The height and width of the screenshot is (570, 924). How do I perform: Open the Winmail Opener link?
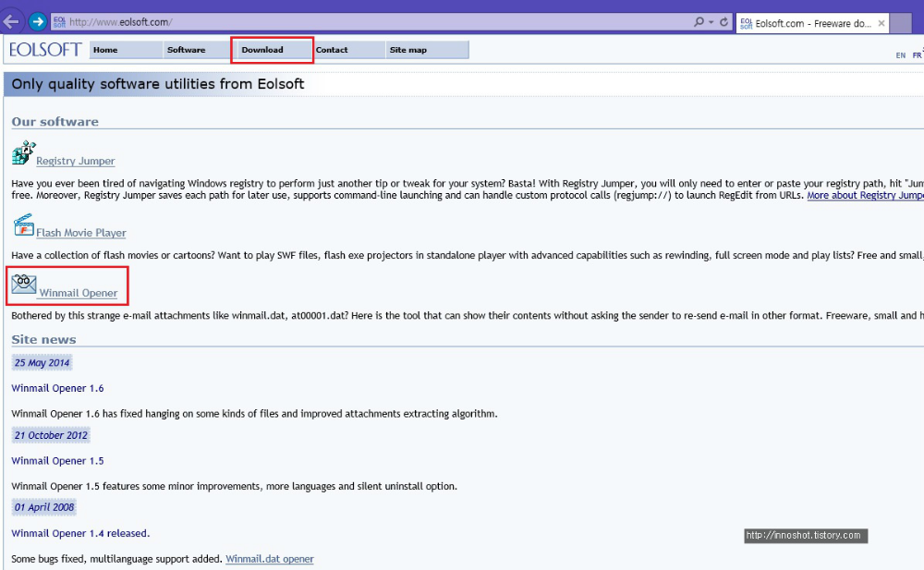click(79, 293)
